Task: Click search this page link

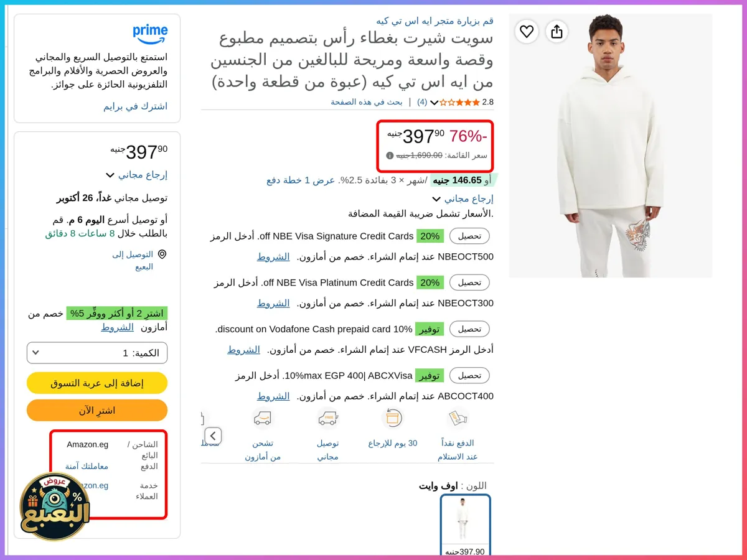Action: 367,102
